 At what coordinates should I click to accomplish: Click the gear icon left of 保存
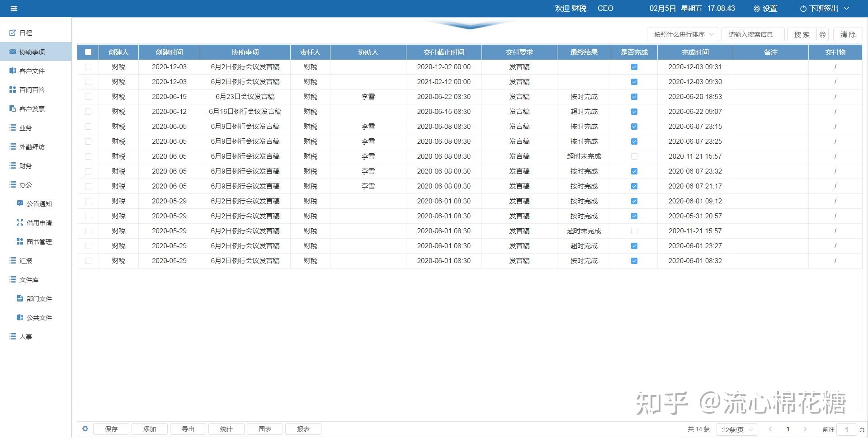pos(85,429)
